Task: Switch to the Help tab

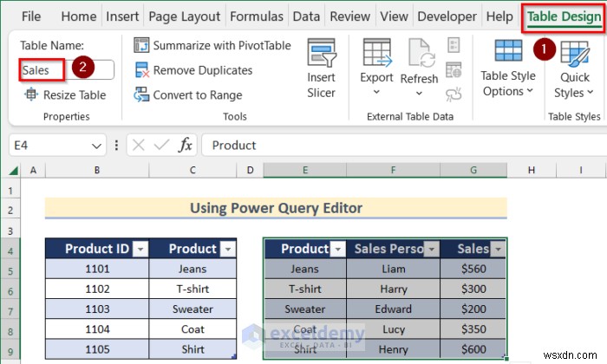Action: pos(499,16)
